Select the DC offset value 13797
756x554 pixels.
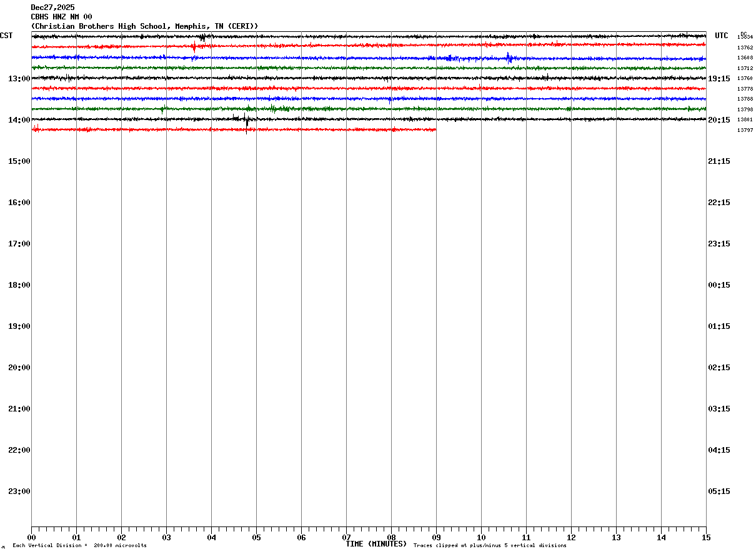[745, 130]
